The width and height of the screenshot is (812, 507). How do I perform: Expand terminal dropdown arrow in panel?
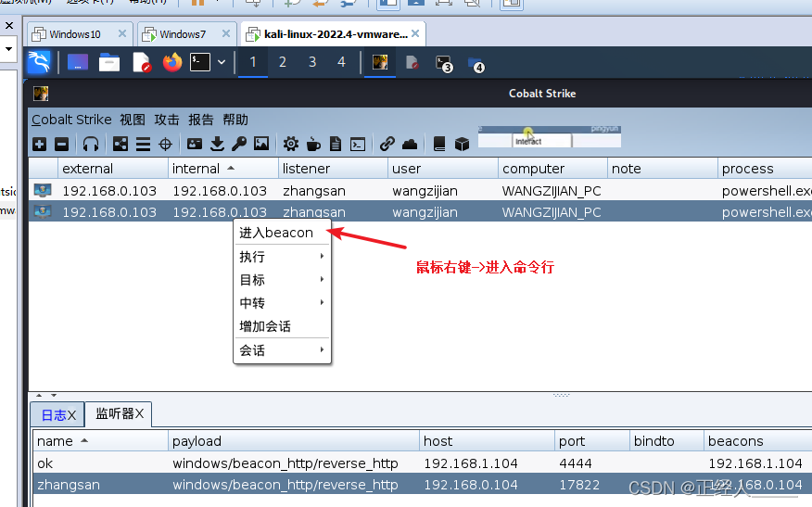[x=222, y=63]
